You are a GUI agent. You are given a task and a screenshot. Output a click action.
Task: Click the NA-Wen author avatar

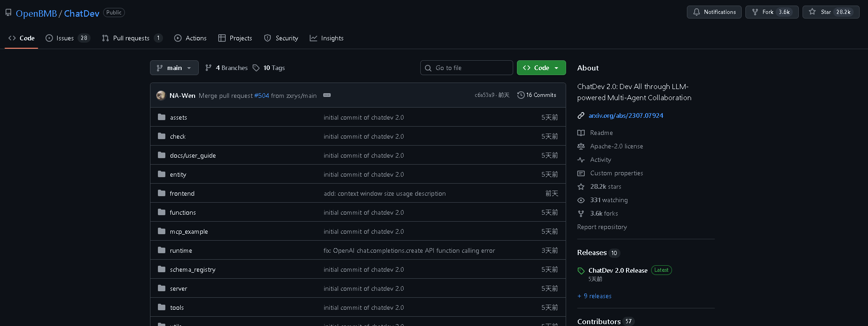(161, 95)
